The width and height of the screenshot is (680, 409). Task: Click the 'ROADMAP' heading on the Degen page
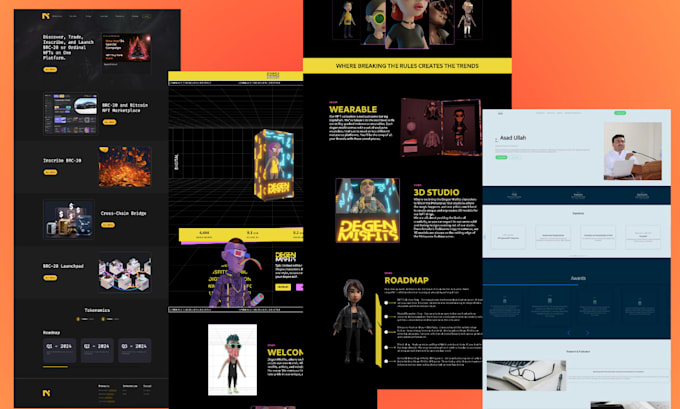tap(406, 280)
